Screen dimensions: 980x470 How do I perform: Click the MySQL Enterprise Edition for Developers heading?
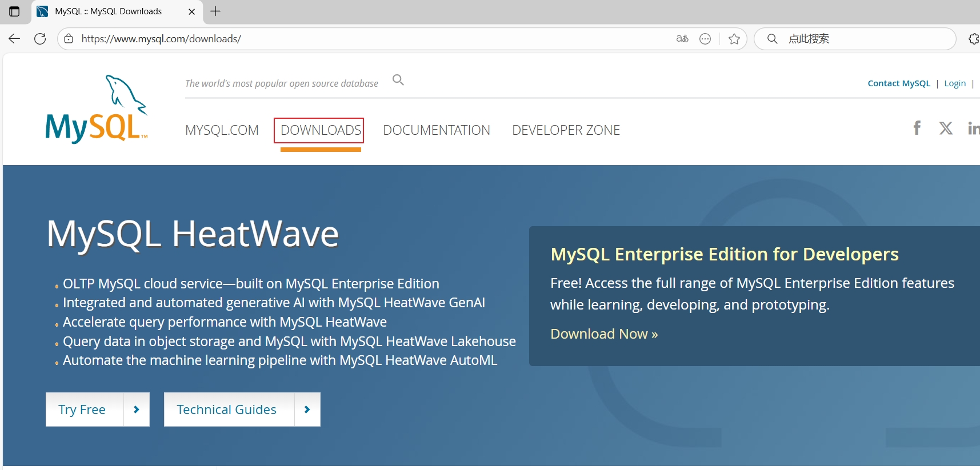(725, 254)
